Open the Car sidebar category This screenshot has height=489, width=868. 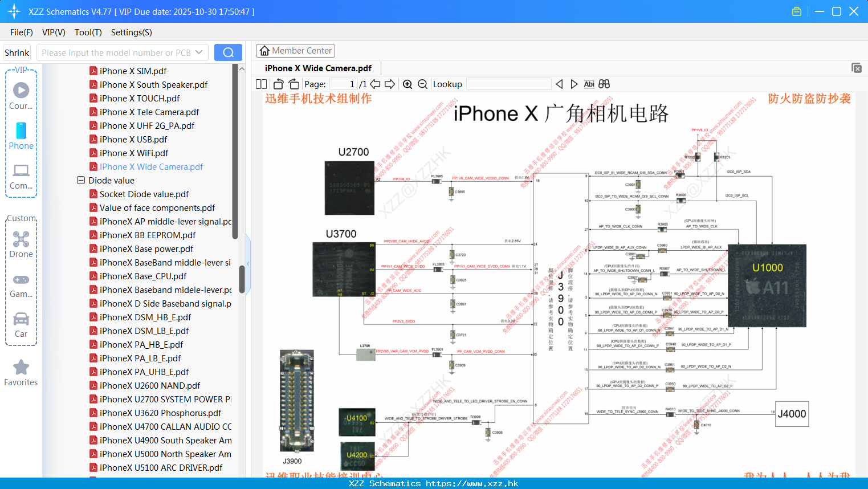coord(21,325)
